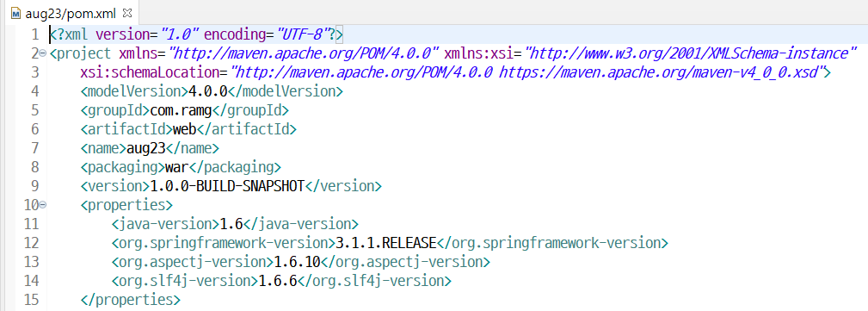Click the opening artifactId tag
This screenshot has height=311, width=868.
click(126, 129)
